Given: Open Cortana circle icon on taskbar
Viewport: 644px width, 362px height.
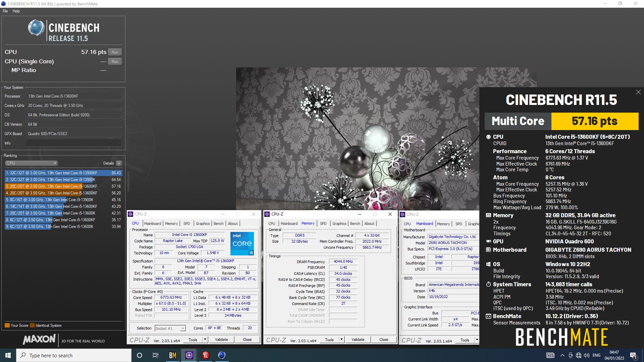Looking at the screenshot, I should point(140,355).
